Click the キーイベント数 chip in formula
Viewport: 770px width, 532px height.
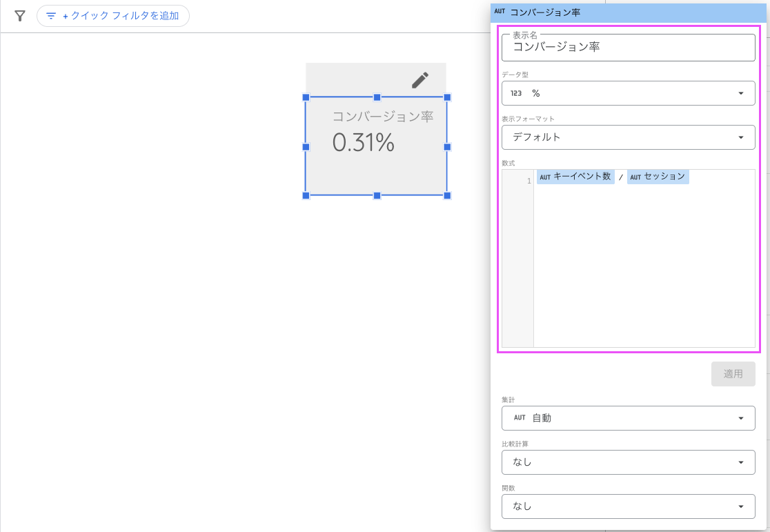pos(575,177)
